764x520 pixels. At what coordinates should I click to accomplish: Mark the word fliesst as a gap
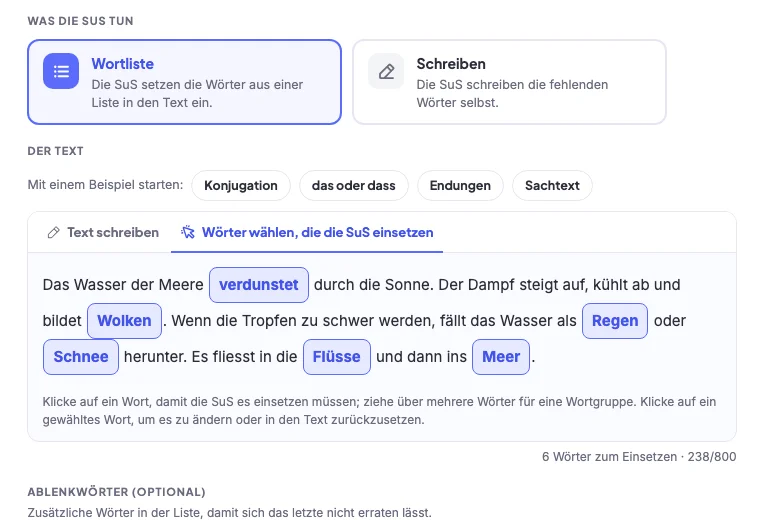coord(233,357)
